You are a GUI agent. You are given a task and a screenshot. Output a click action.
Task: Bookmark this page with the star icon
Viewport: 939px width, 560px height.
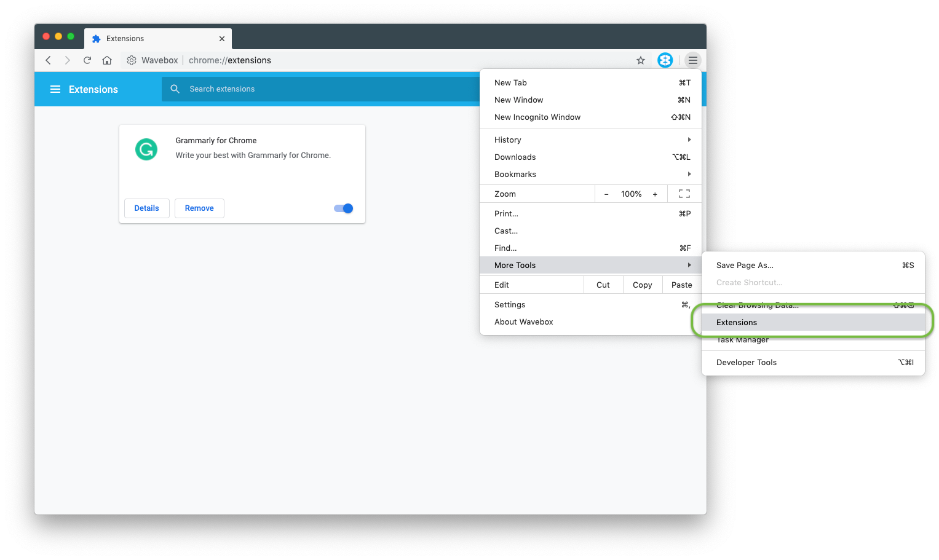pos(641,60)
